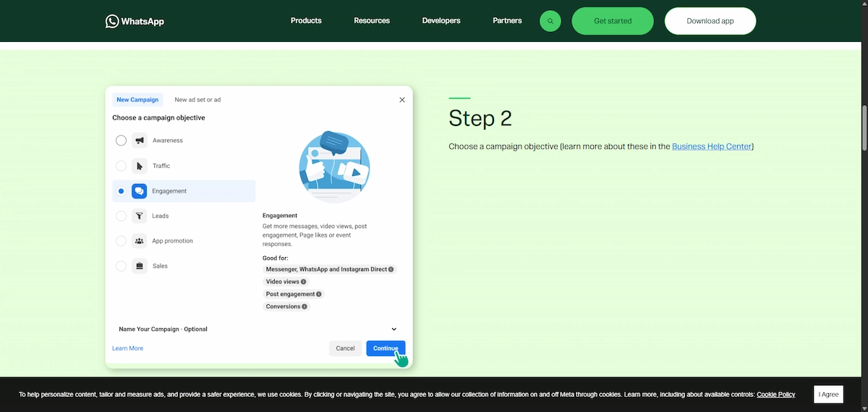Click the Get started button
868x412 pixels.
pyautogui.click(x=613, y=21)
